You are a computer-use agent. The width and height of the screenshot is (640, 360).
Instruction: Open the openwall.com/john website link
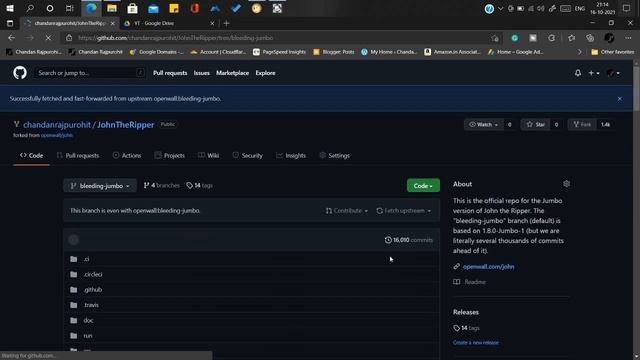[x=488, y=267]
